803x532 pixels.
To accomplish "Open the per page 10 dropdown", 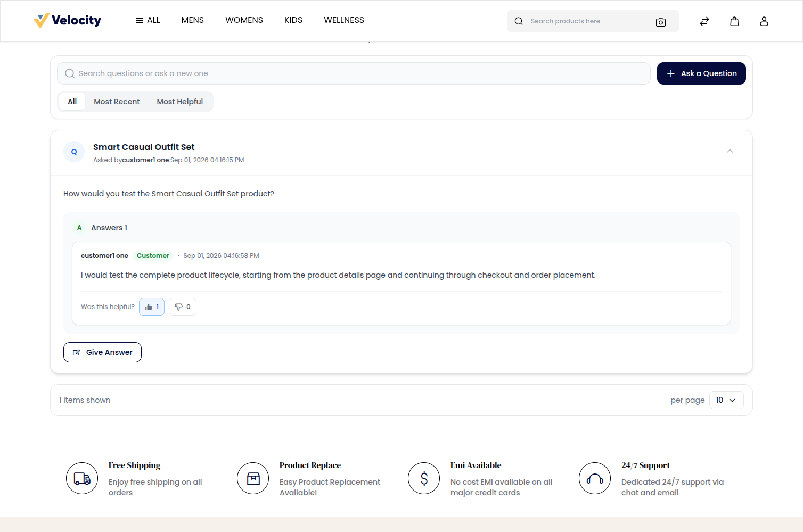I will (x=726, y=400).
